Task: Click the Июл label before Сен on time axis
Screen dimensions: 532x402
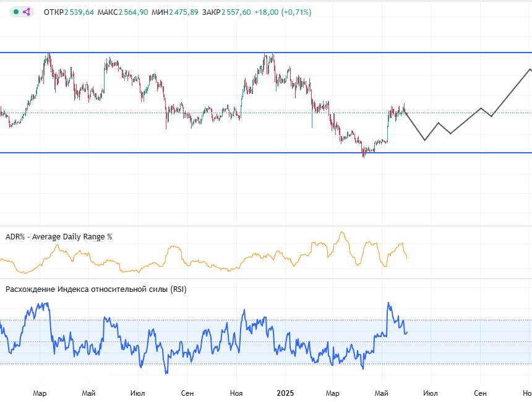Action: click(x=137, y=393)
